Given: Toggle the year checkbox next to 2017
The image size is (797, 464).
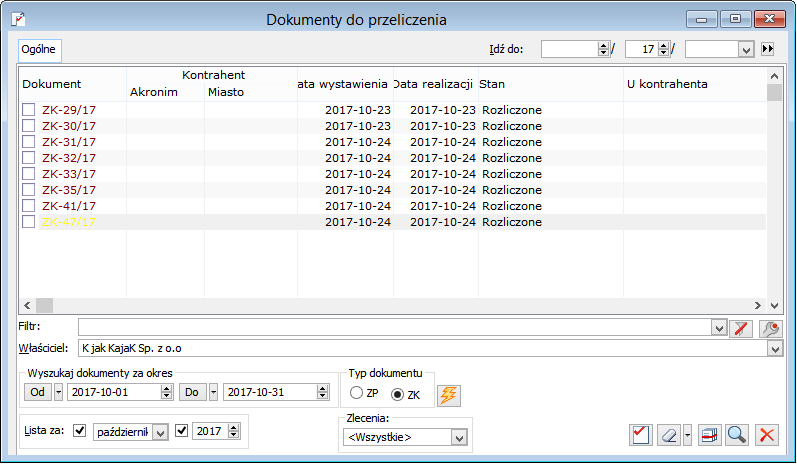Looking at the screenshot, I should click(x=181, y=430).
